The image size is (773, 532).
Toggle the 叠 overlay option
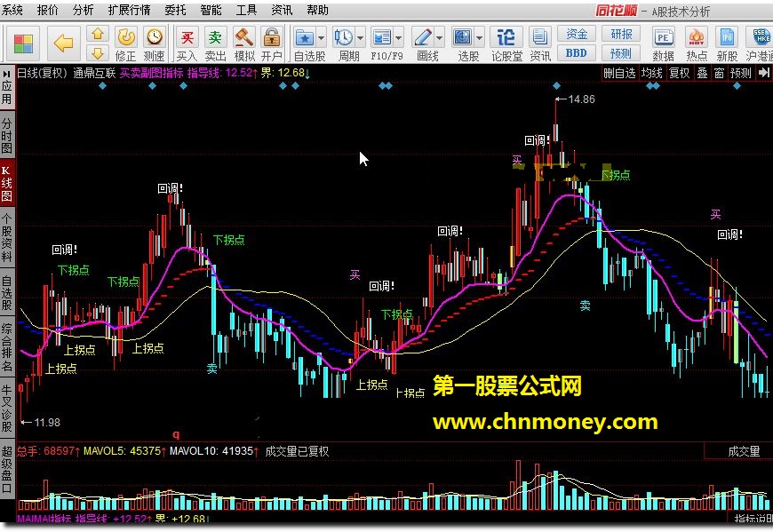coord(702,74)
